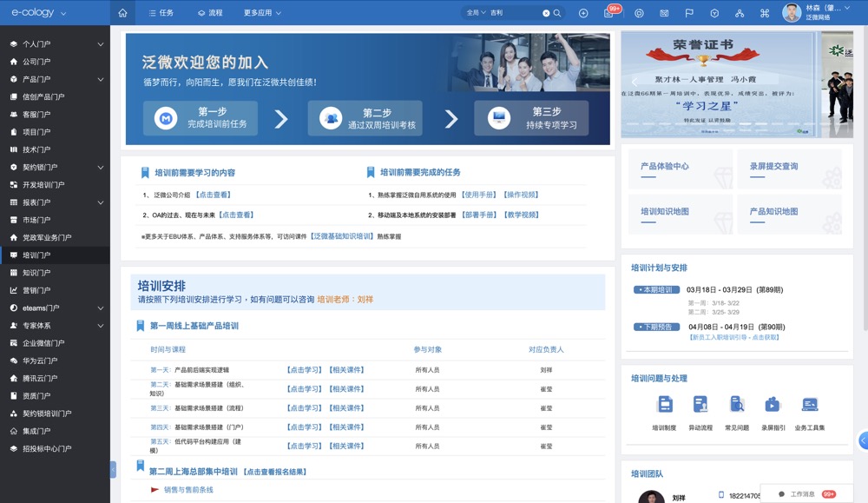The width and height of the screenshot is (868, 503).
Task: Click the 使用手册 link
Action: click(x=479, y=195)
